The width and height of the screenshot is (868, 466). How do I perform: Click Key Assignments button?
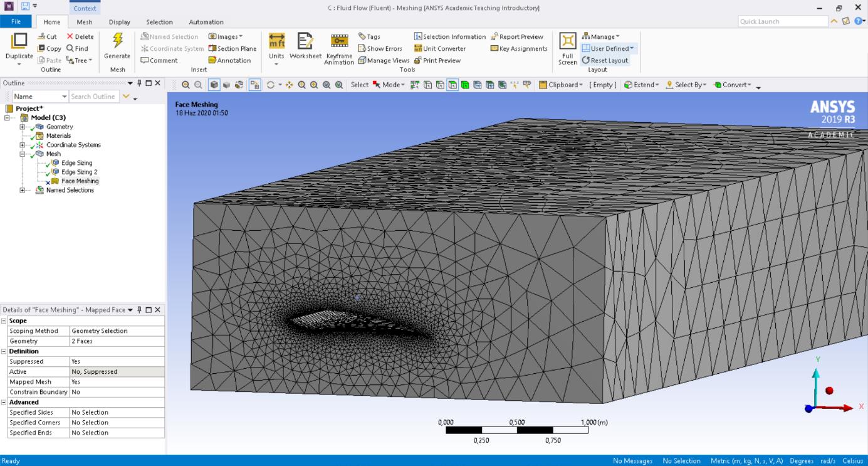[519, 49]
